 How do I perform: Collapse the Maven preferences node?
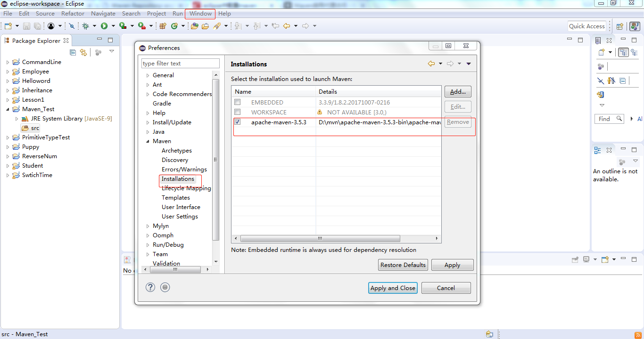[148, 141]
